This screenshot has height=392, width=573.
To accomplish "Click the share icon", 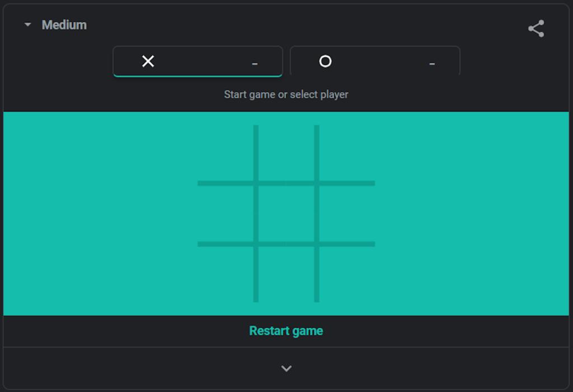I will (x=536, y=29).
